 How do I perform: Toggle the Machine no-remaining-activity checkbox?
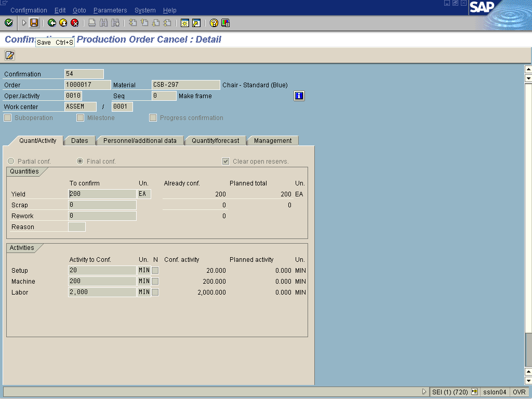click(155, 281)
